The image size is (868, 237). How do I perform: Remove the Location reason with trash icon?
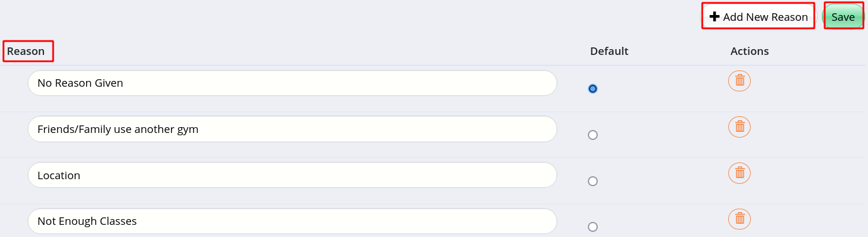click(739, 173)
